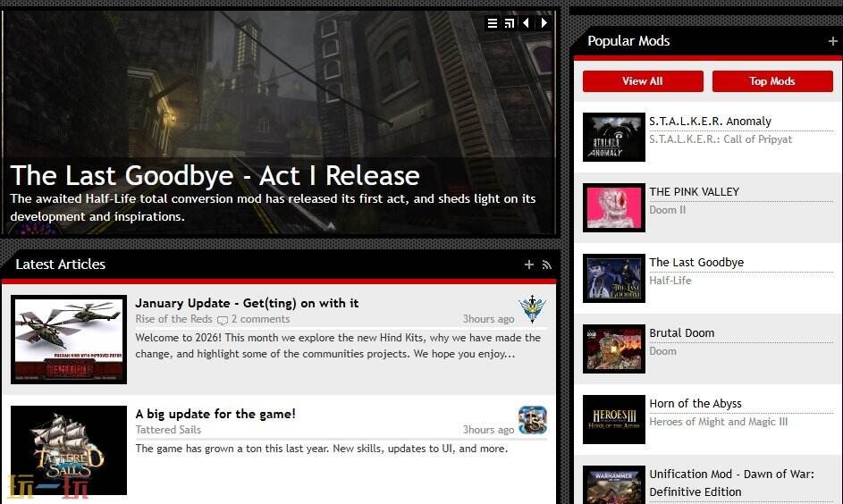Click the Tattered Sails article thumbnail
Viewport: 843px width, 504px height.
tap(69, 450)
